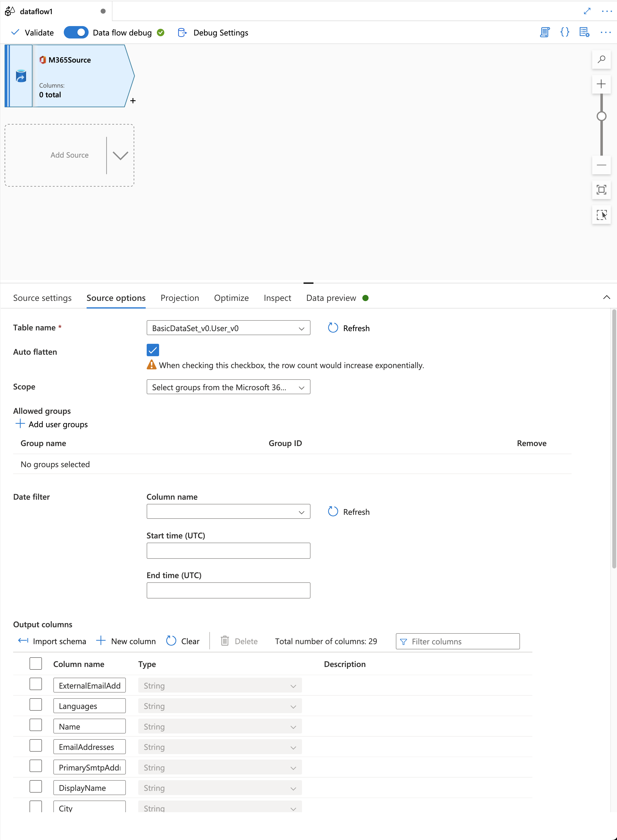
Task: Click the fit-to-screen icon on canvas
Action: 601,190
